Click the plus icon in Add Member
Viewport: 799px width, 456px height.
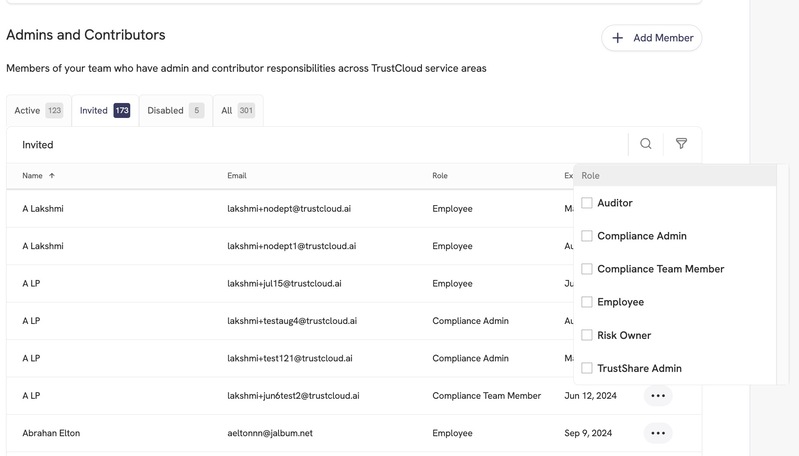[x=618, y=38]
